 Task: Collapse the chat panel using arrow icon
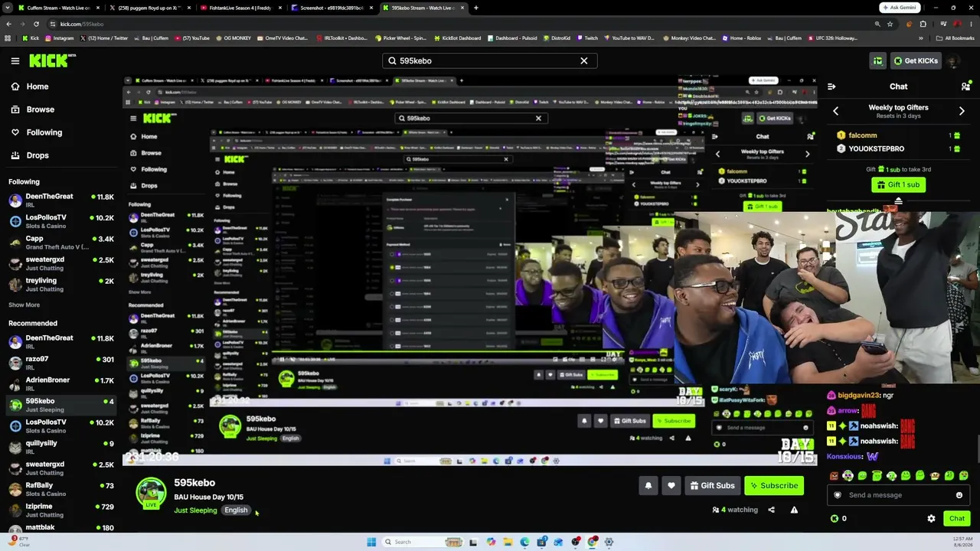[x=831, y=86]
